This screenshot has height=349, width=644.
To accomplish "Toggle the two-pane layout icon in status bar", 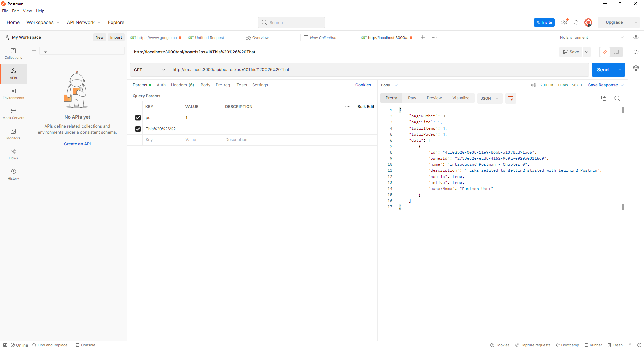I will click(630, 345).
